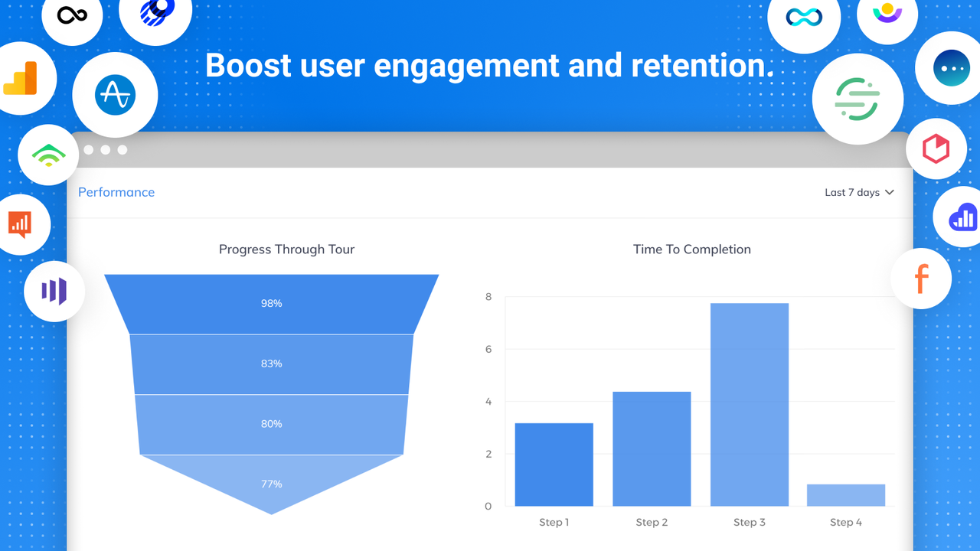Viewport: 980px width, 551px height.
Task: Click the Google Analytics orange bars icon
Action: 20,78
